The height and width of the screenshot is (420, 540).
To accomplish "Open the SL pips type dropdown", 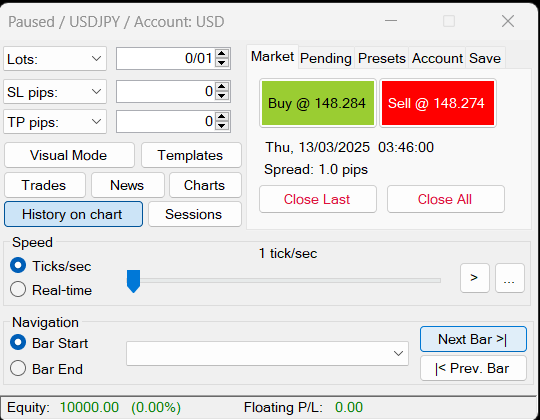I will click(55, 92).
